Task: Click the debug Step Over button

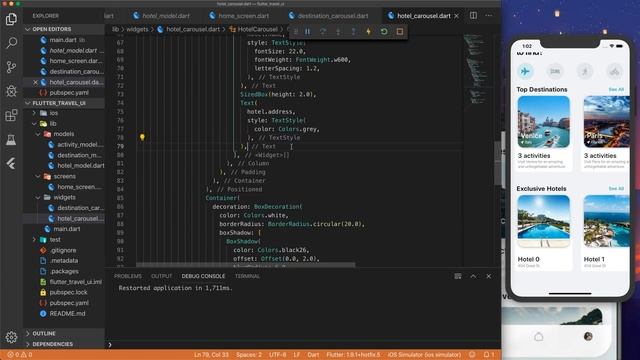Action: [323, 31]
